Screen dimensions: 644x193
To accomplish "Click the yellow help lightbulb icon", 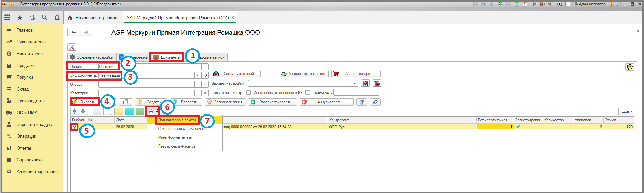I will 630,67.
